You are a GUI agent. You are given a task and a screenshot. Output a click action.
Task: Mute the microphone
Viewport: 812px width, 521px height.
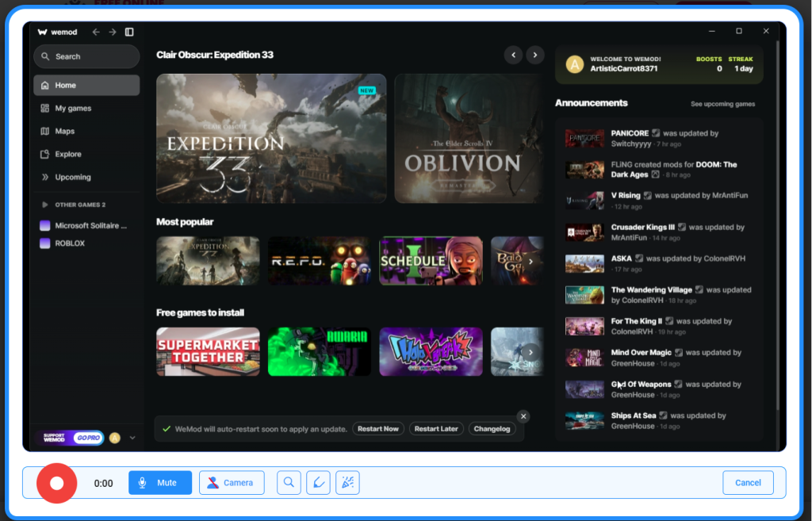point(160,483)
